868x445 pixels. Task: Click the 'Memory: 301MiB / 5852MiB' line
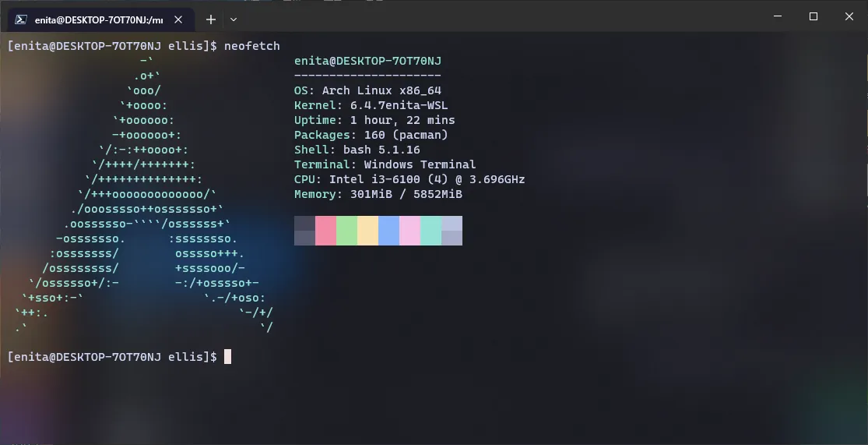click(x=378, y=195)
